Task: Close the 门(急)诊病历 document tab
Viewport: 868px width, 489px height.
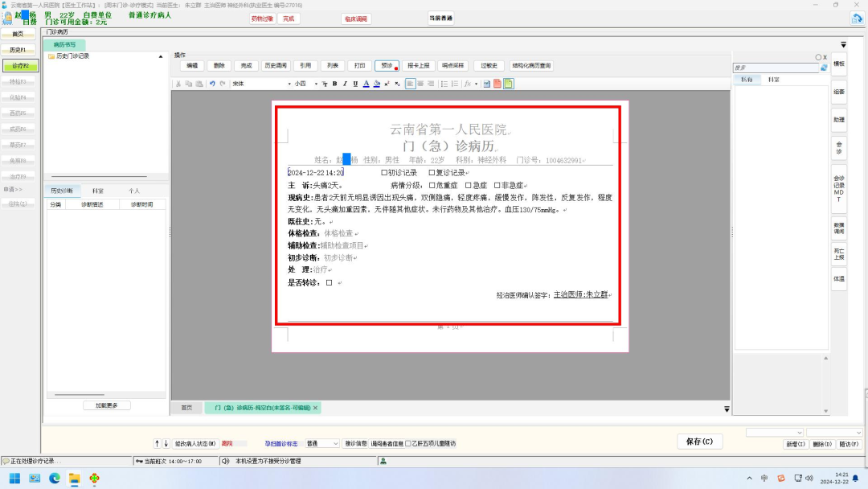Action: [316, 408]
